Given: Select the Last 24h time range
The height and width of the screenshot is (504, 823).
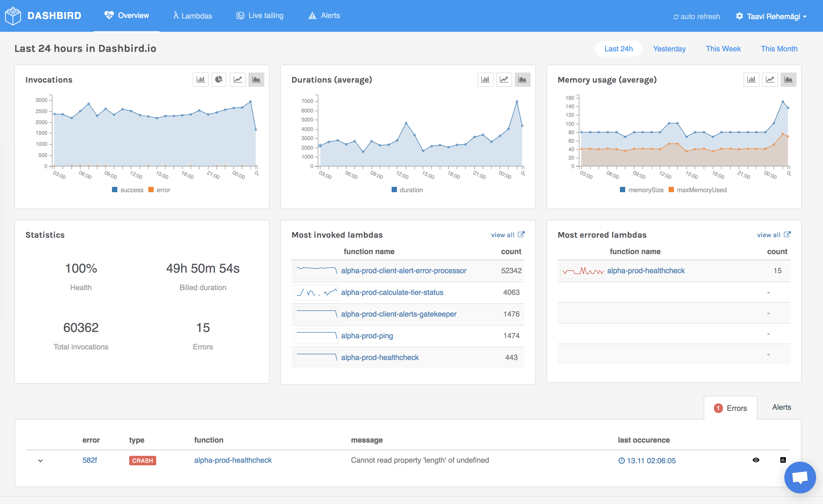Looking at the screenshot, I should [x=619, y=49].
